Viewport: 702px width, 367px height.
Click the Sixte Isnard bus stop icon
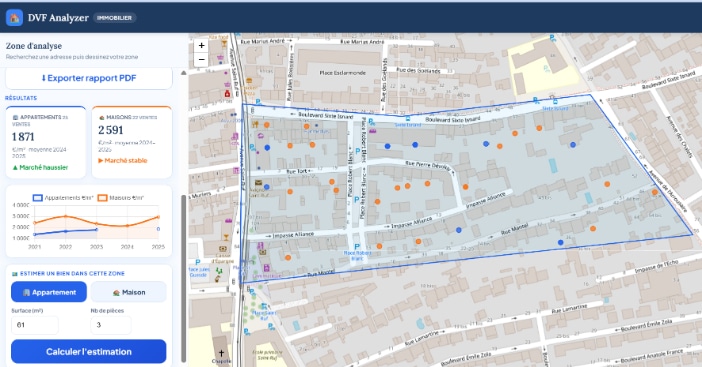(x=408, y=119)
